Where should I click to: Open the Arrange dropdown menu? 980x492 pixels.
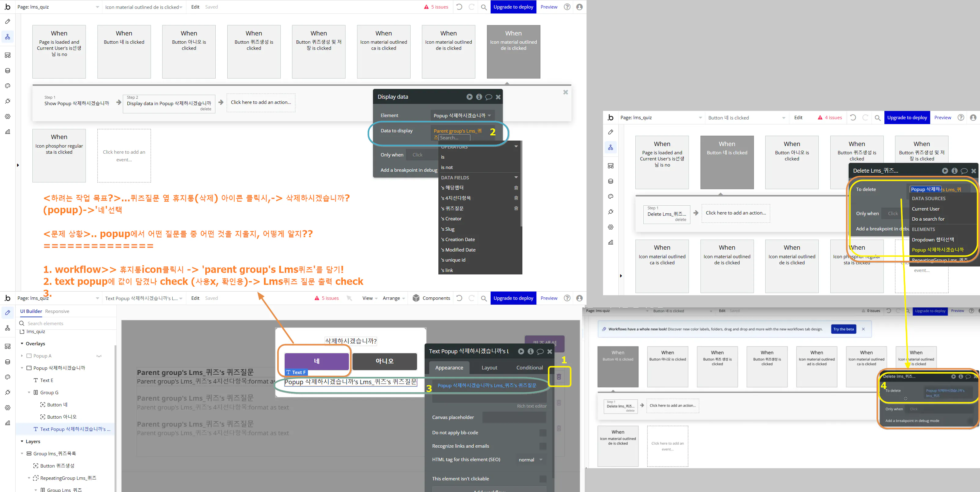394,298
